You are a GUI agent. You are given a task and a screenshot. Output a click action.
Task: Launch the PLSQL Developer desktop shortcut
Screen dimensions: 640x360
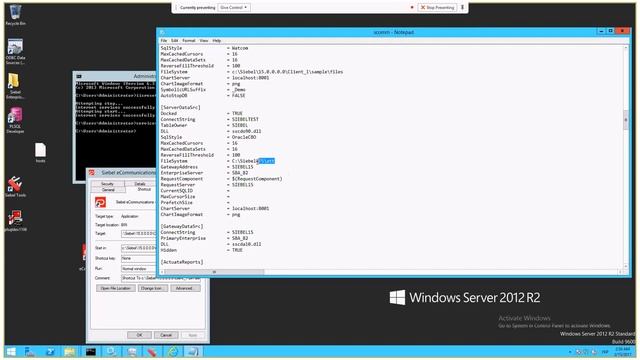(15, 120)
